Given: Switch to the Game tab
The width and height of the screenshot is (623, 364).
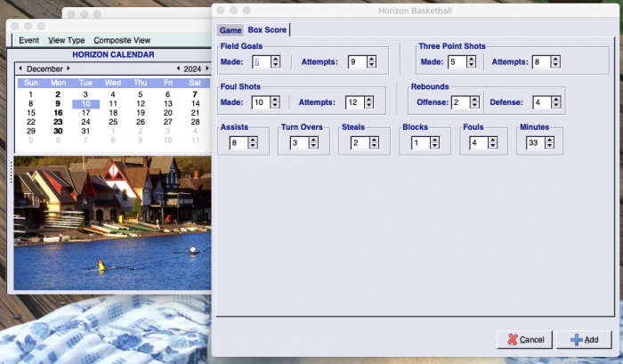Looking at the screenshot, I should [231, 30].
